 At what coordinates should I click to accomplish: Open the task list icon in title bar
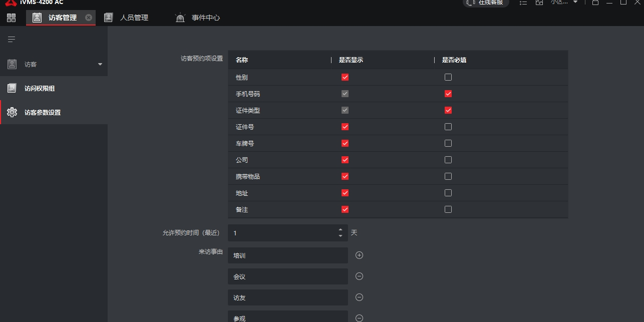(x=523, y=3)
